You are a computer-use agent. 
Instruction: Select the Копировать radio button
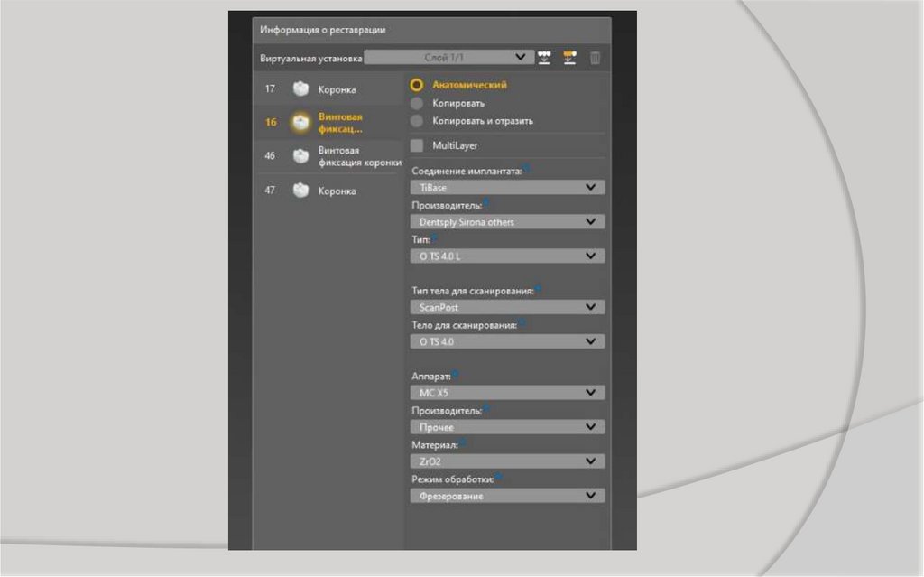[417, 103]
